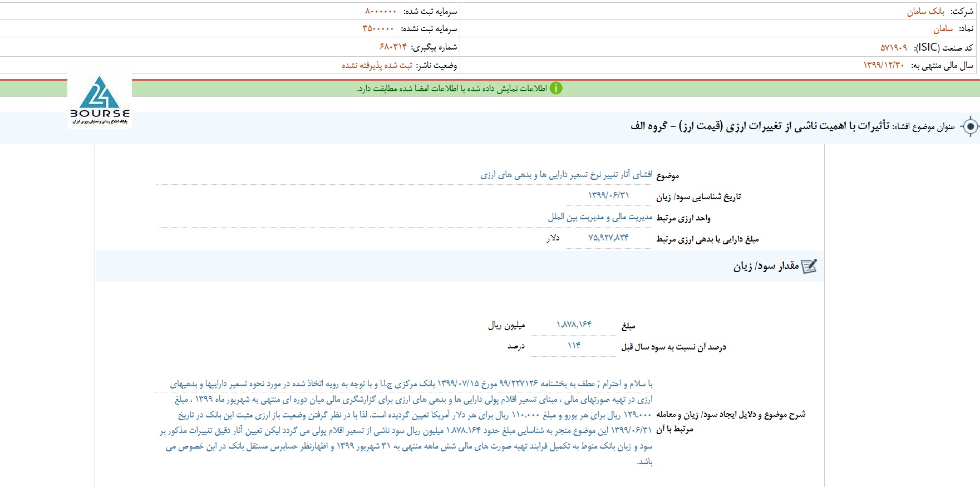Click description paragraph starting با سلام و احترام
Viewport: 980px width, 487px height.
point(406,422)
